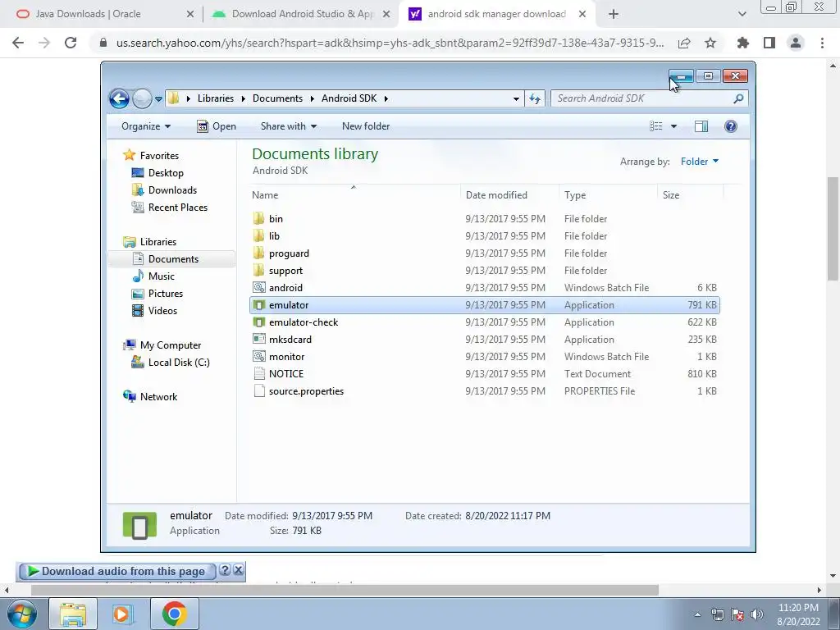Toggle the preview pane icon
840x630 pixels.
701,126
